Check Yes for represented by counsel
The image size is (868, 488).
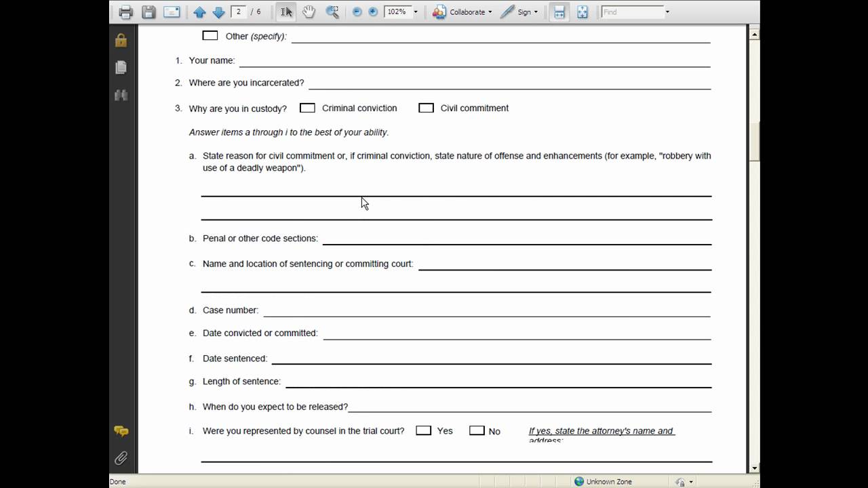(423, 430)
